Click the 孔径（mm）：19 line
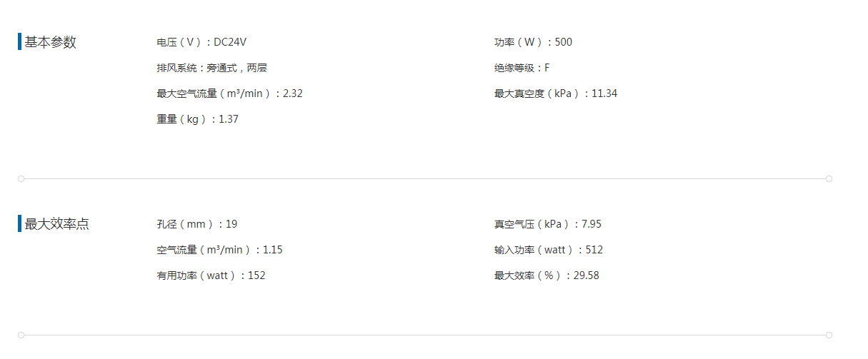 (x=196, y=224)
